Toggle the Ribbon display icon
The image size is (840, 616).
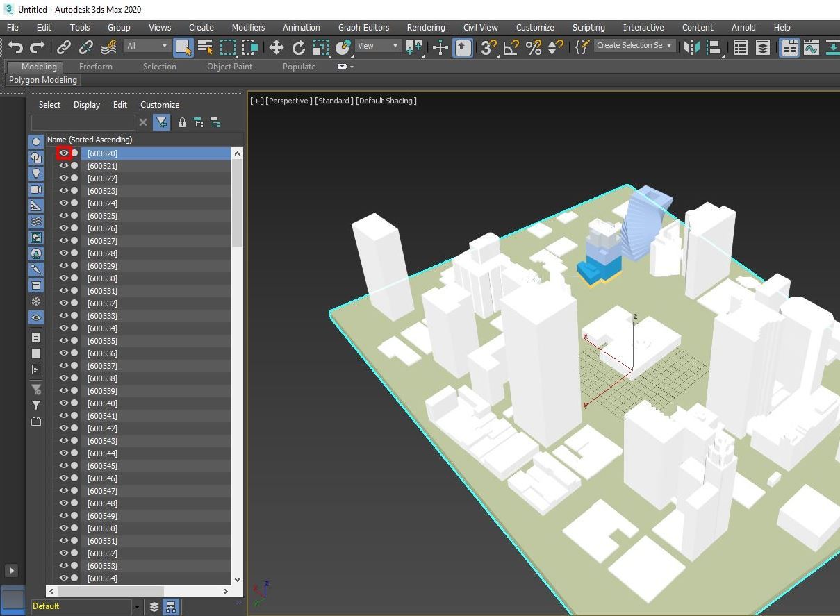click(x=789, y=47)
